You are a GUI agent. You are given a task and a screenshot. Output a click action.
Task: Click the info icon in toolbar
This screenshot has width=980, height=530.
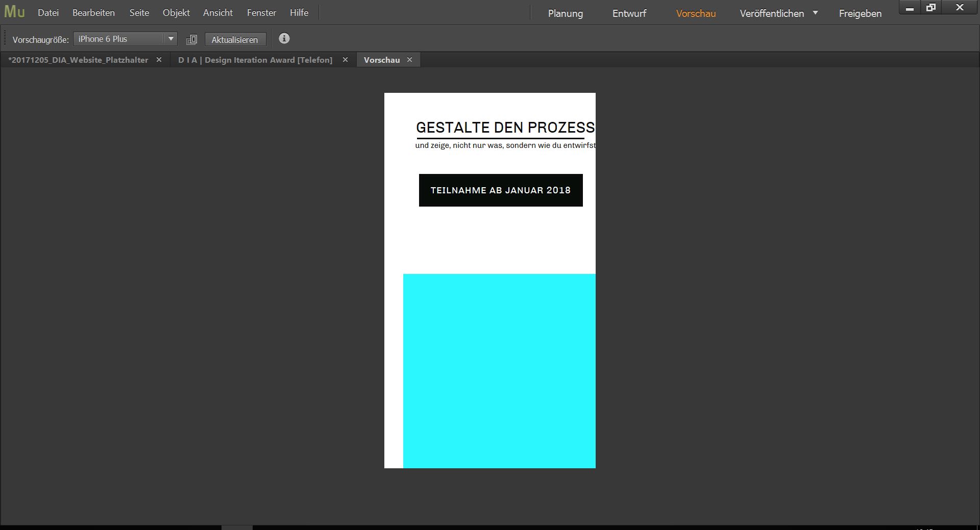coord(284,38)
